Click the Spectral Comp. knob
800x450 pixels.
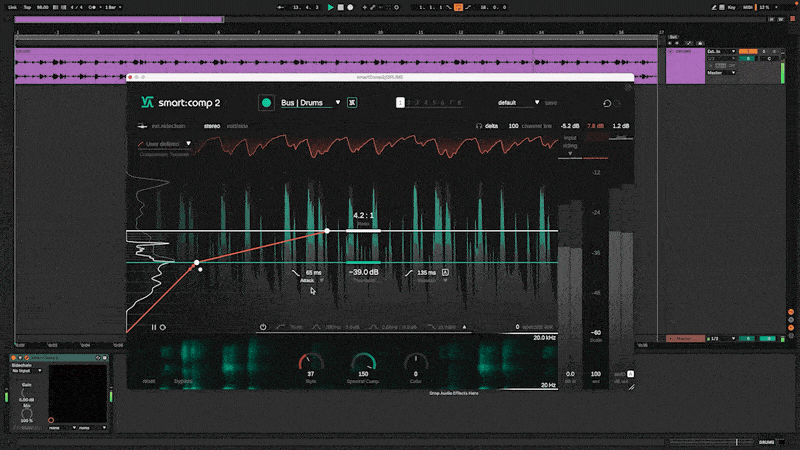pos(363,362)
